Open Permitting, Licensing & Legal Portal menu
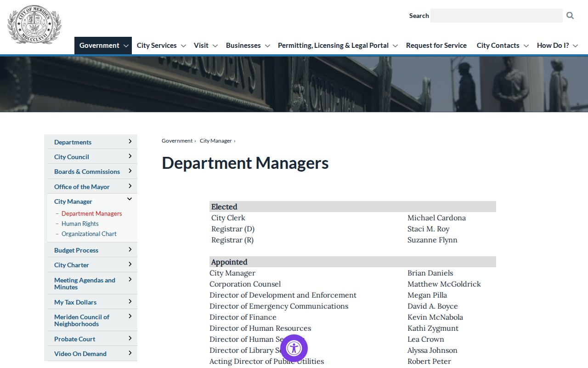588x368 pixels. pos(333,46)
